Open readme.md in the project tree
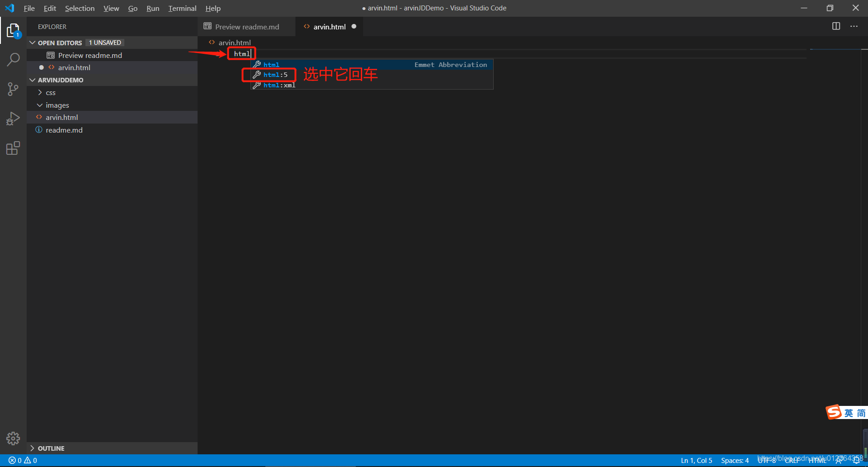The height and width of the screenshot is (467, 868). (x=112, y=130)
